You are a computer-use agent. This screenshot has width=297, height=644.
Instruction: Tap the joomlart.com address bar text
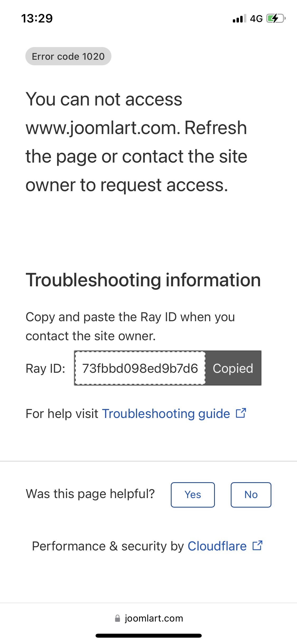tap(154, 618)
